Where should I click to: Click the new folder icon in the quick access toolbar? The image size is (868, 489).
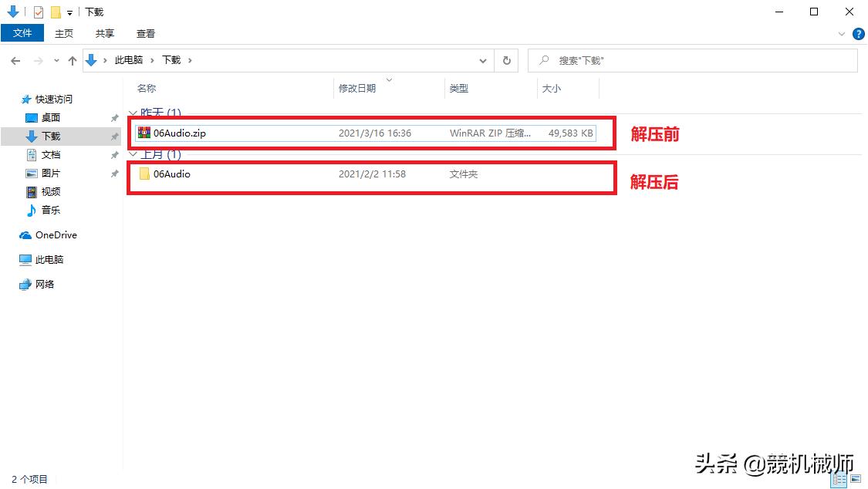[56, 12]
